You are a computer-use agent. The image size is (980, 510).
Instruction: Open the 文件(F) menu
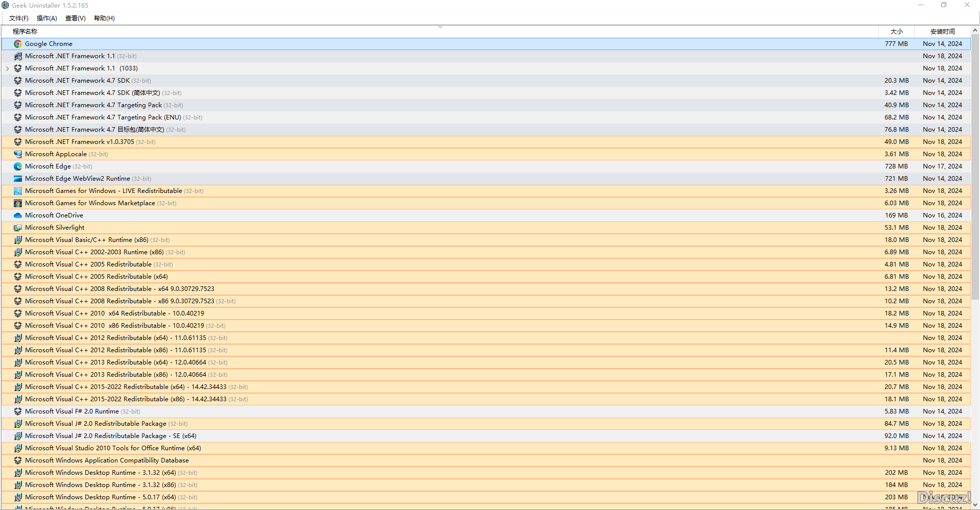[18, 18]
